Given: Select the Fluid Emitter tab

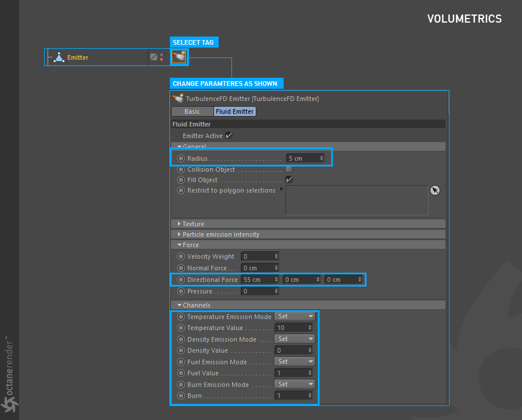Looking at the screenshot, I should point(235,111).
